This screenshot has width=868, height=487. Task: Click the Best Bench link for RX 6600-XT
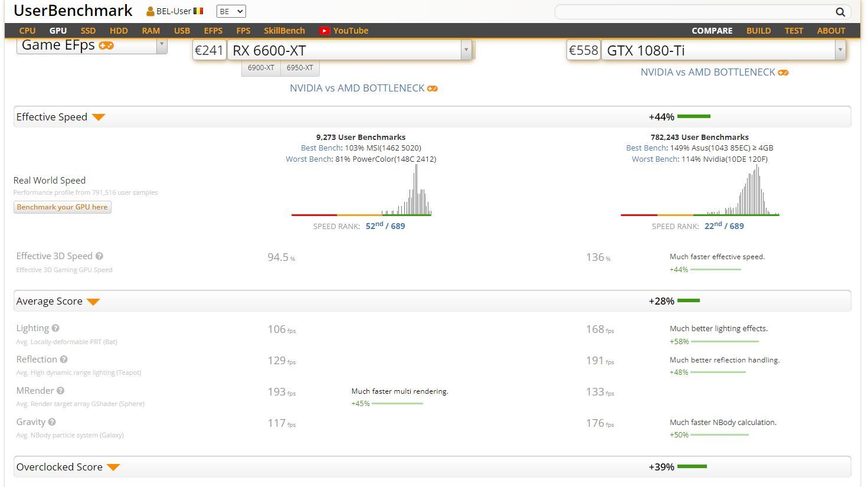click(321, 148)
